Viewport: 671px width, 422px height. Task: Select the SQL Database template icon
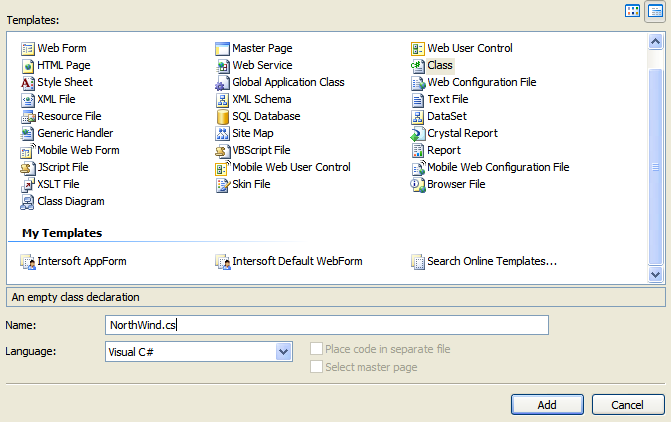(223, 117)
